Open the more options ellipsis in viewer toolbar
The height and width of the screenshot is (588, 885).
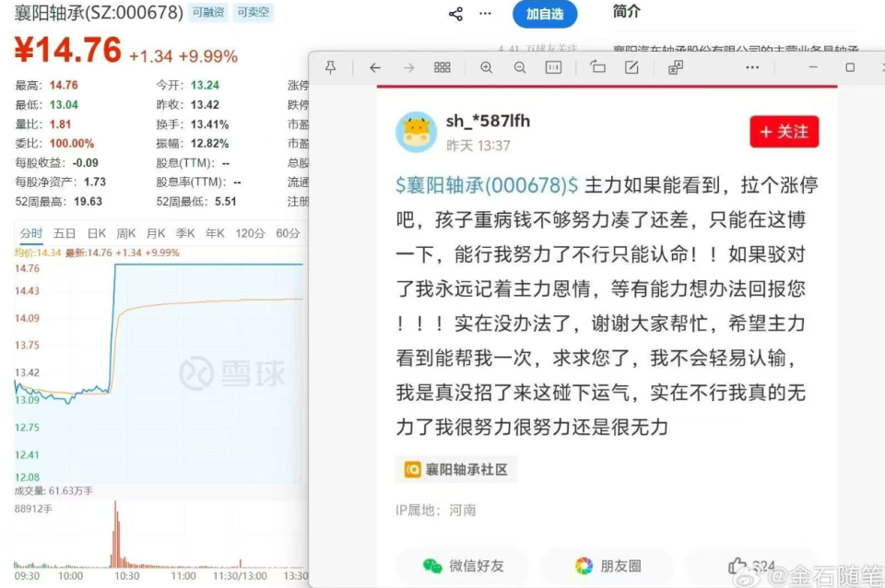pyautogui.click(x=754, y=66)
